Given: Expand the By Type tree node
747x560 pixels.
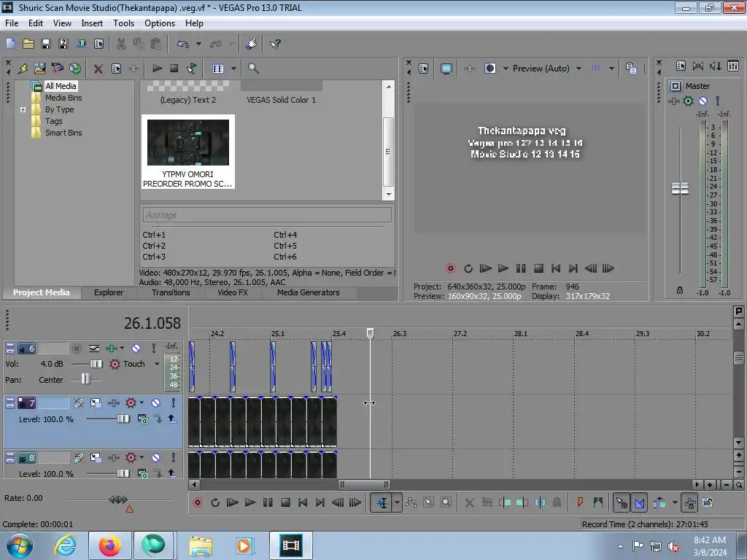Looking at the screenshot, I should pos(23,109).
